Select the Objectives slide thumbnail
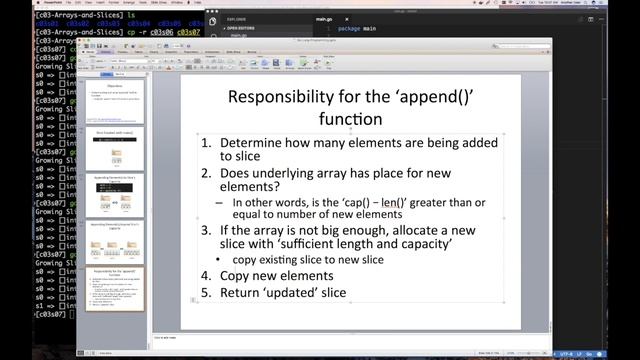Screen dimensions: 640x360 [x=115, y=102]
